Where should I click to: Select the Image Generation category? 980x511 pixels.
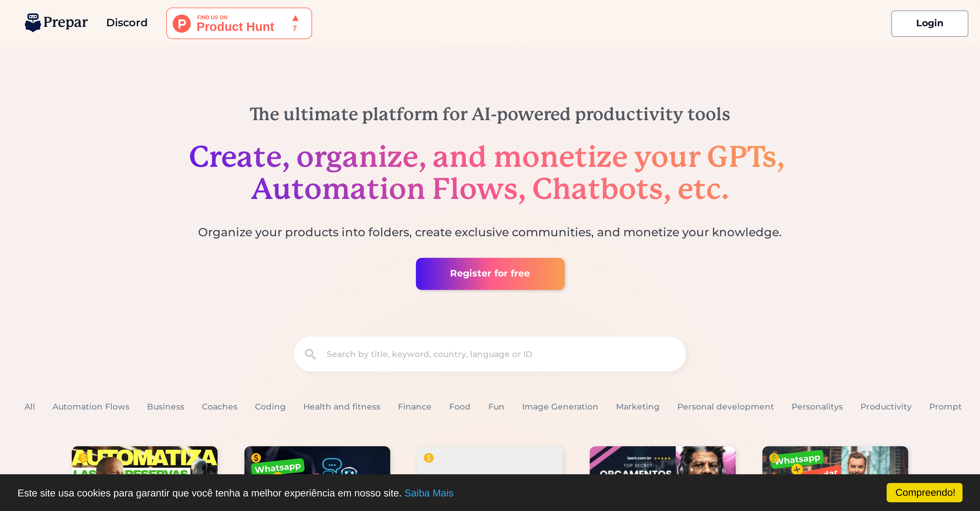(559, 407)
